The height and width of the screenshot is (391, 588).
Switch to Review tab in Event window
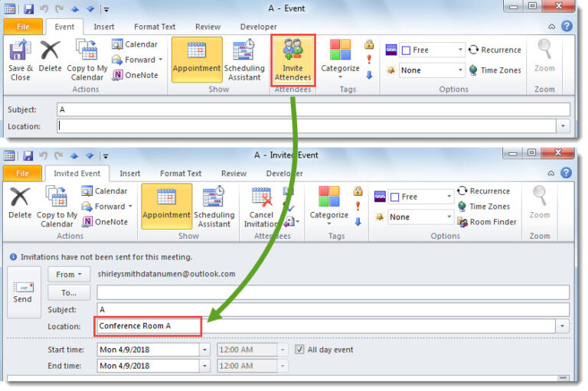(x=207, y=27)
